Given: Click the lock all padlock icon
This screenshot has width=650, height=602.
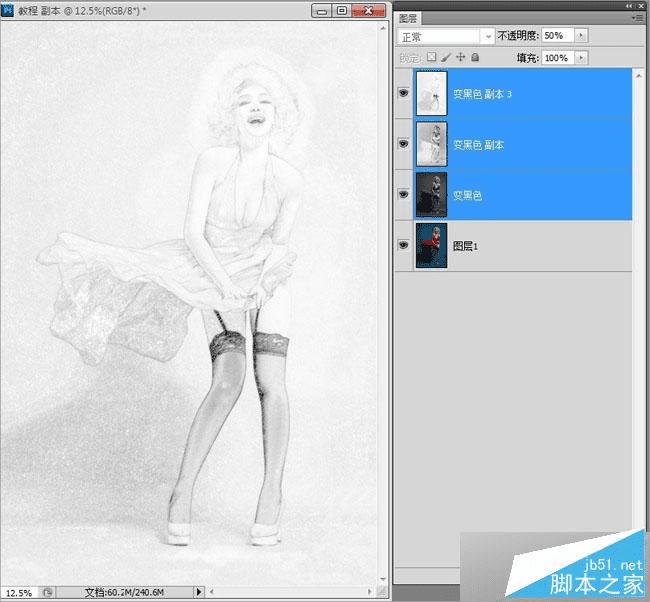Looking at the screenshot, I should click(475, 57).
